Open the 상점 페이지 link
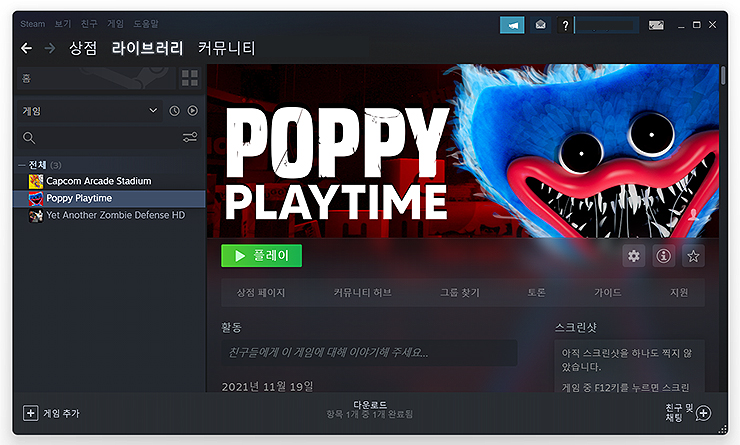 click(261, 293)
